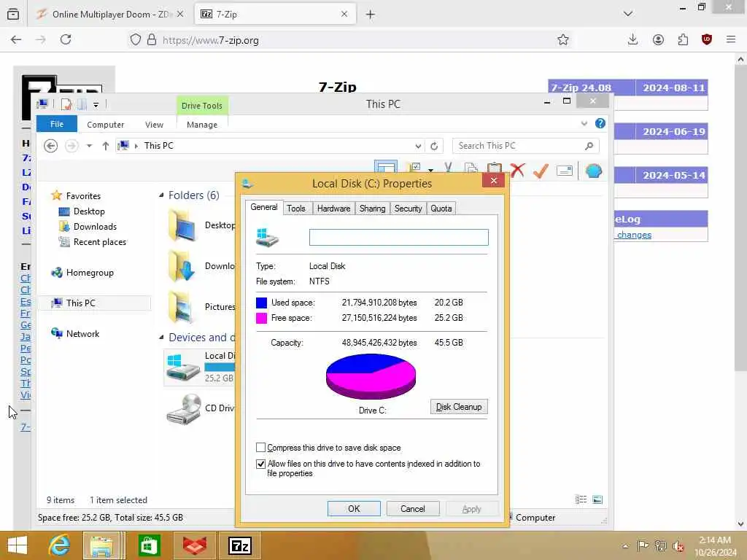This screenshot has height=560, width=747.
Task: Click the Explorer Back arrow button
Action: tap(50, 146)
